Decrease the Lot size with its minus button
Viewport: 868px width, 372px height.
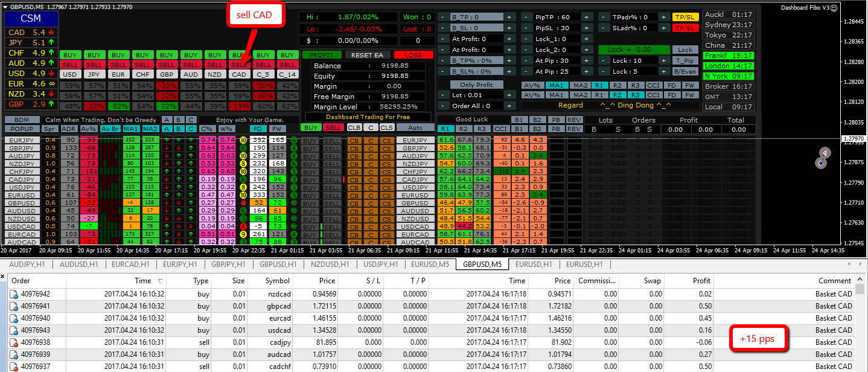[443, 95]
